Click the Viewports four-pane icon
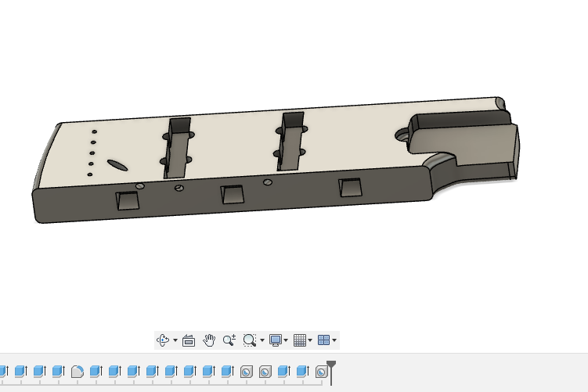Screen dimensions: 588x392 tap(323, 340)
